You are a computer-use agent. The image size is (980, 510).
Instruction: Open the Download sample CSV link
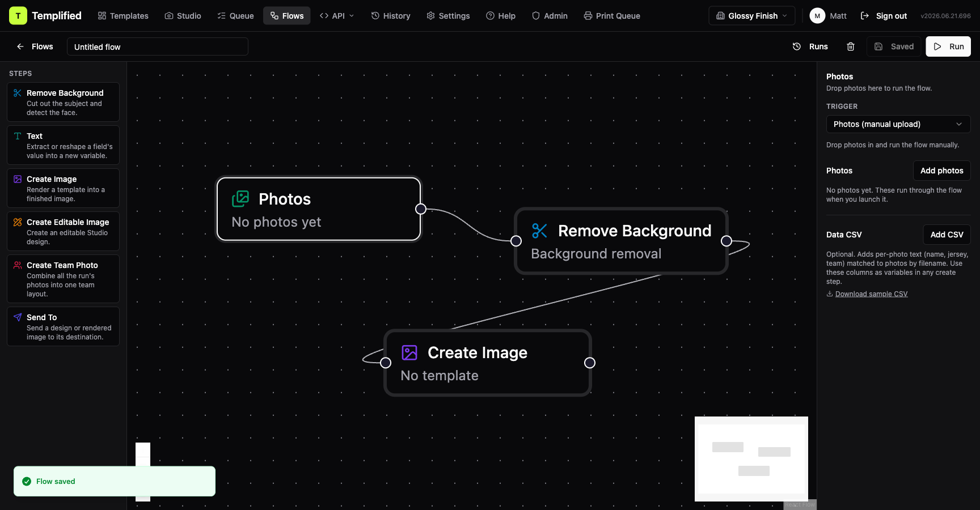tap(871, 294)
